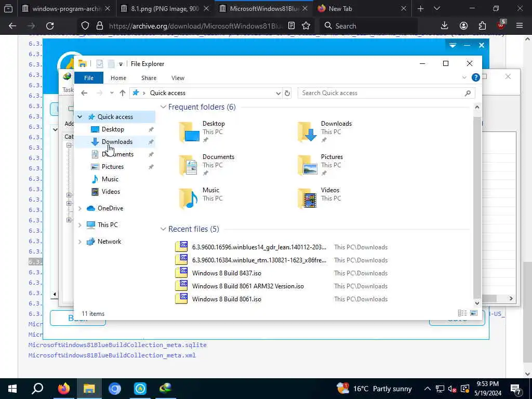
Task: Click New folder quick toolbar icon
Action: pos(111,64)
